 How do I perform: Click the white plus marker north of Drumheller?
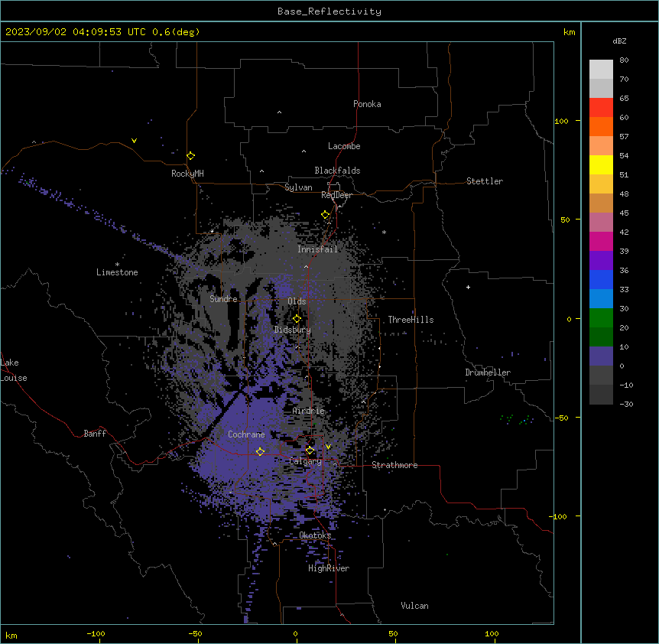[468, 287]
